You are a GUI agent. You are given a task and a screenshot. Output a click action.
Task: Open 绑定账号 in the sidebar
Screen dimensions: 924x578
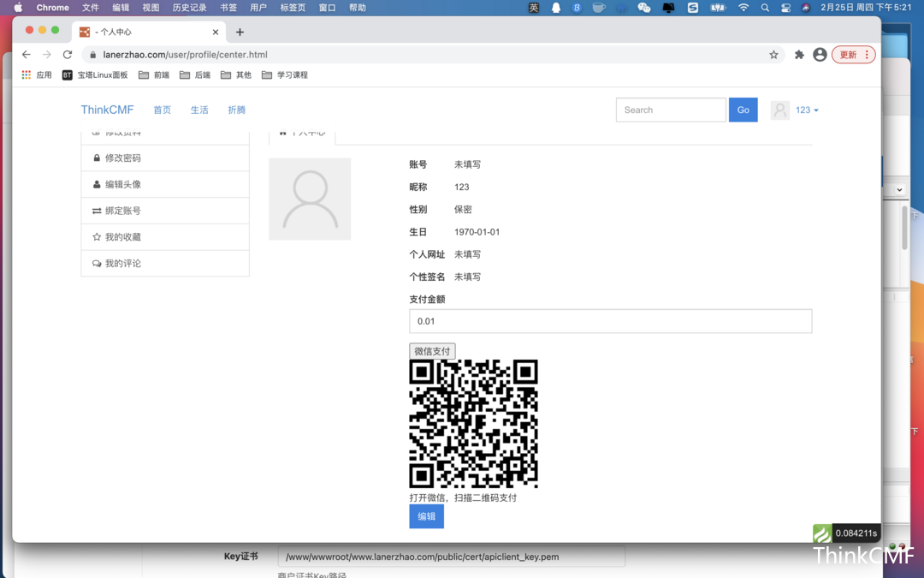[x=165, y=211]
